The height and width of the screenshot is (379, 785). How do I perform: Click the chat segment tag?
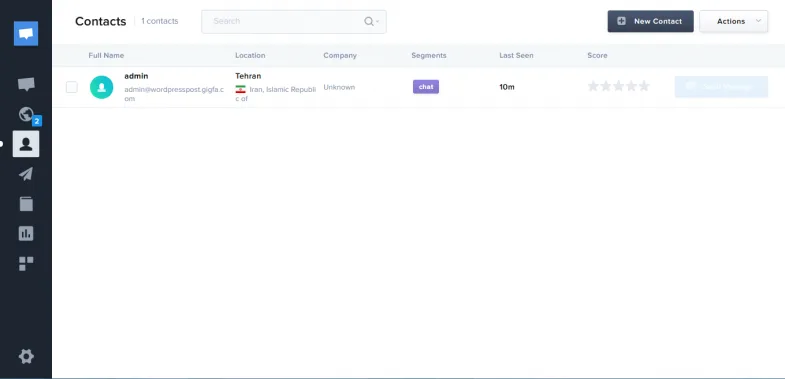[426, 87]
